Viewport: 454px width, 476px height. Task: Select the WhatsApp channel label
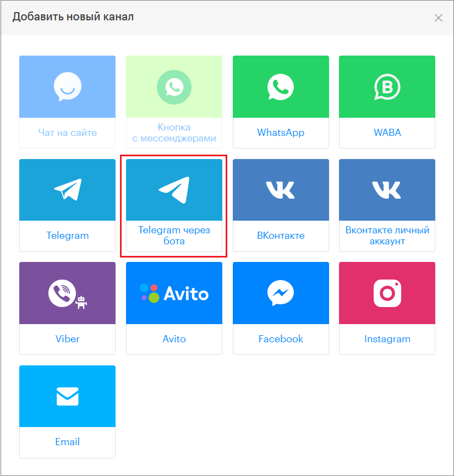pos(281,133)
